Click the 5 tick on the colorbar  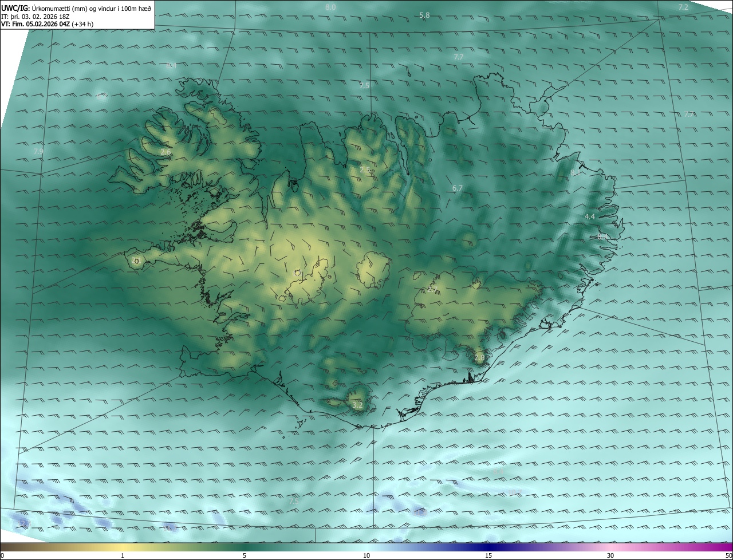(245, 555)
